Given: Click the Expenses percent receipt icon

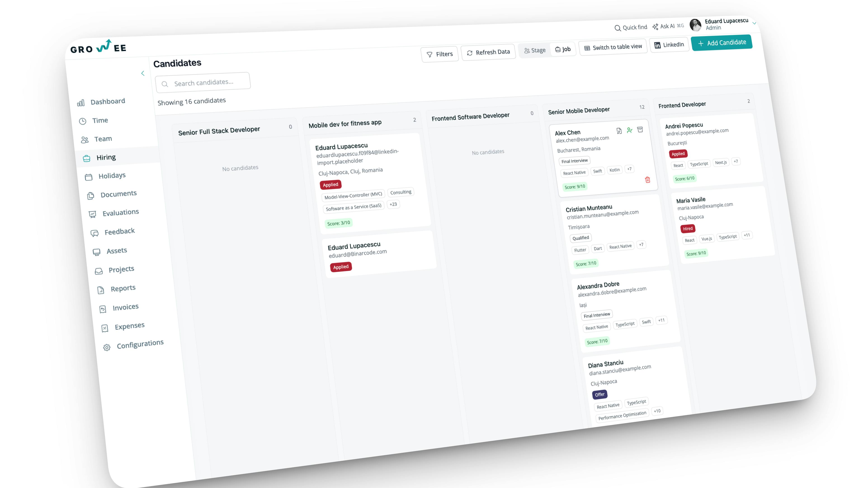Looking at the screenshot, I should [x=105, y=328].
